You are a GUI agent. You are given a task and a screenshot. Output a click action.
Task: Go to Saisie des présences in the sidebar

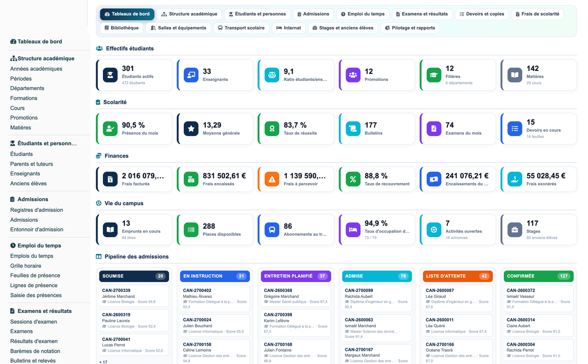click(x=36, y=295)
